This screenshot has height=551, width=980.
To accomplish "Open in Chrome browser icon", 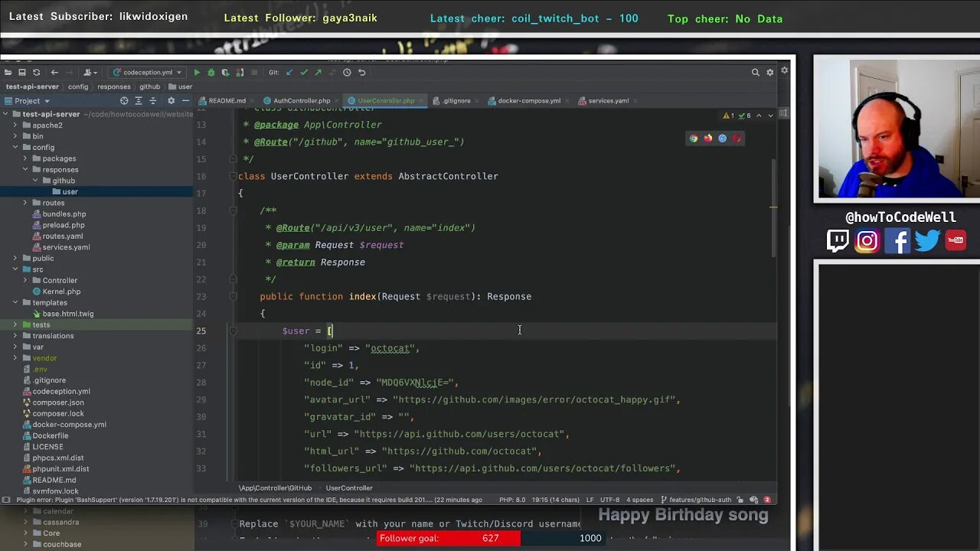I will (x=694, y=139).
